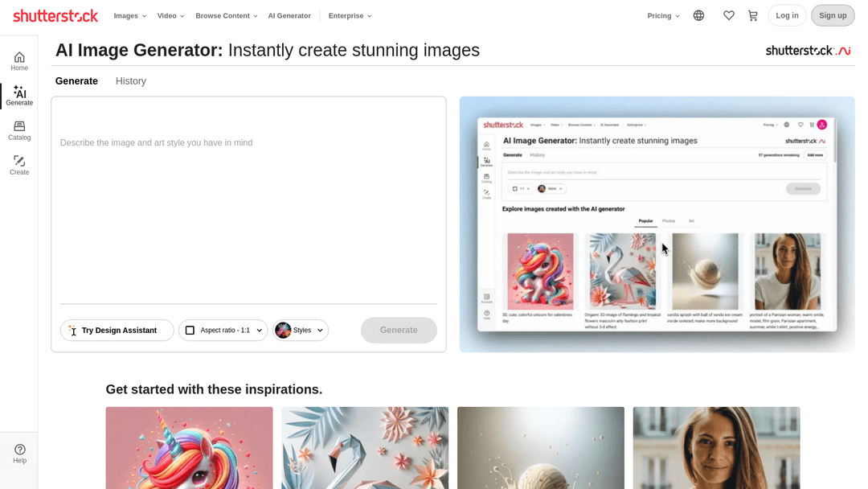Open the Help icon in the sidebar
This screenshot has height=489, width=868.
pos(19,454)
